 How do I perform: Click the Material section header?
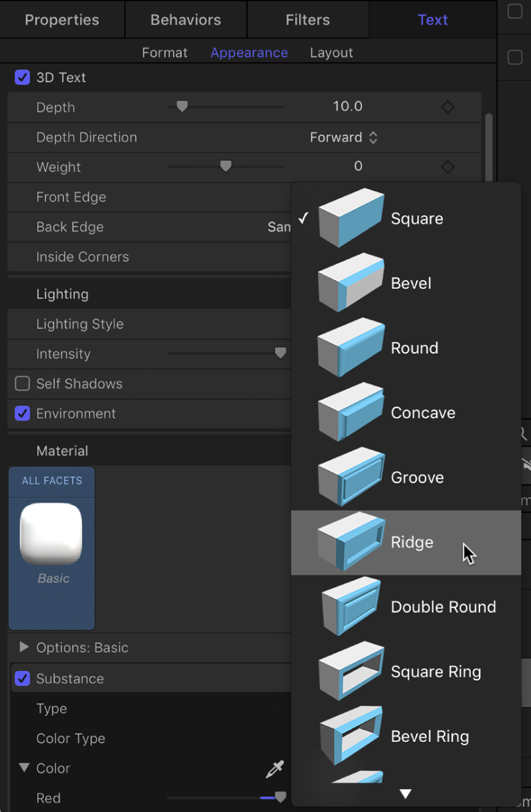click(x=63, y=451)
